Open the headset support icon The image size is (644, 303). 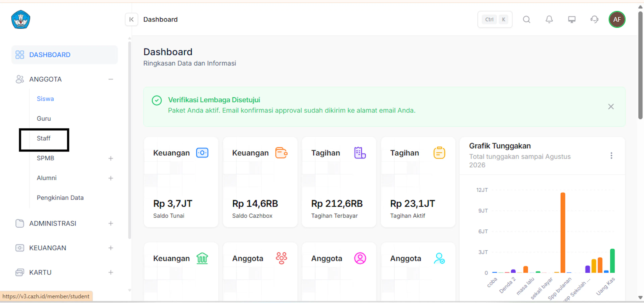coord(594,19)
